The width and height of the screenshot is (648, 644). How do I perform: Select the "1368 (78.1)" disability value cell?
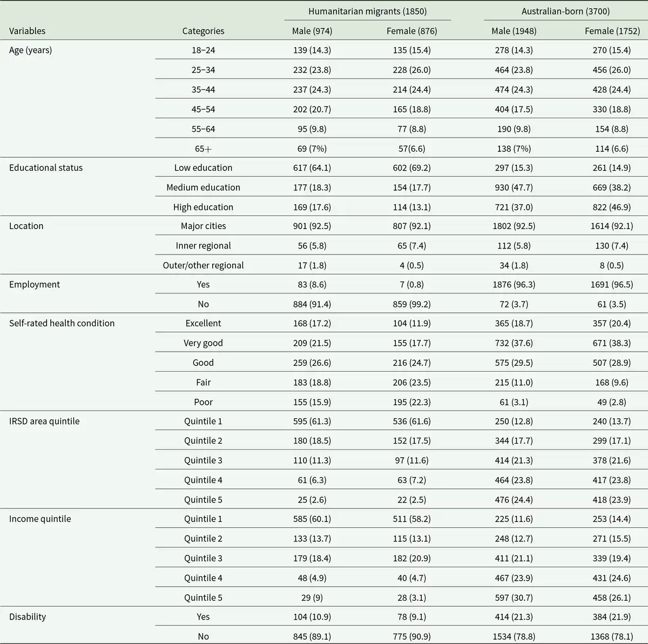(611, 636)
